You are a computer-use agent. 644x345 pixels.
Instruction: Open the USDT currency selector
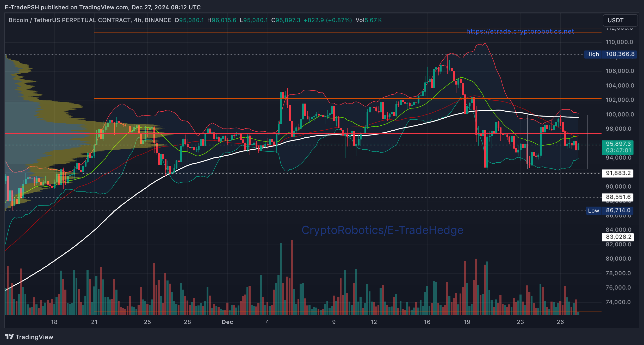pos(620,20)
